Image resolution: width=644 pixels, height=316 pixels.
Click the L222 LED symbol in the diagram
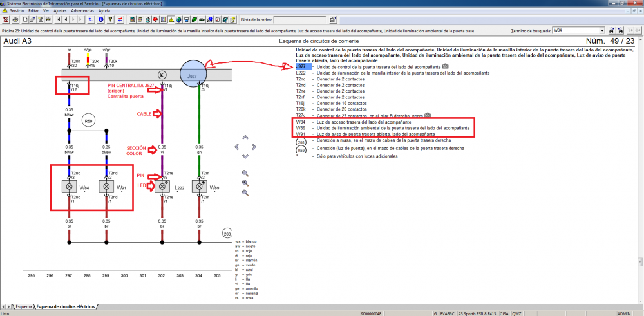162,187
